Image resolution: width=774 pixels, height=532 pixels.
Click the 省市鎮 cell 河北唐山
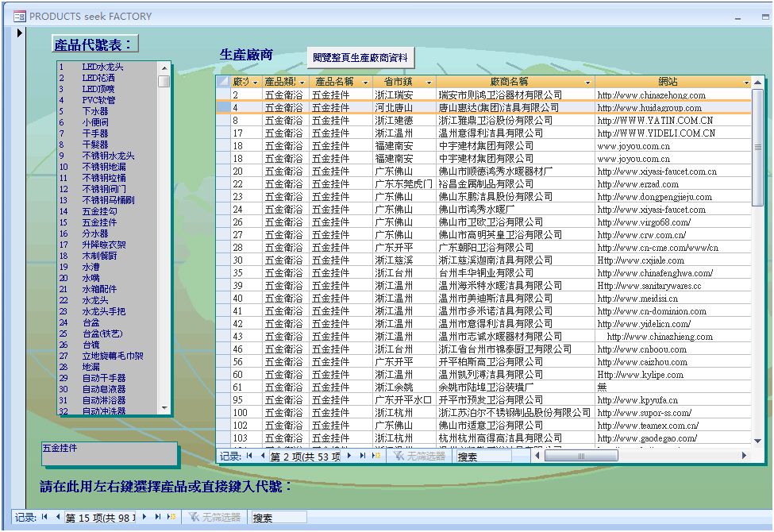pyautogui.click(x=404, y=108)
